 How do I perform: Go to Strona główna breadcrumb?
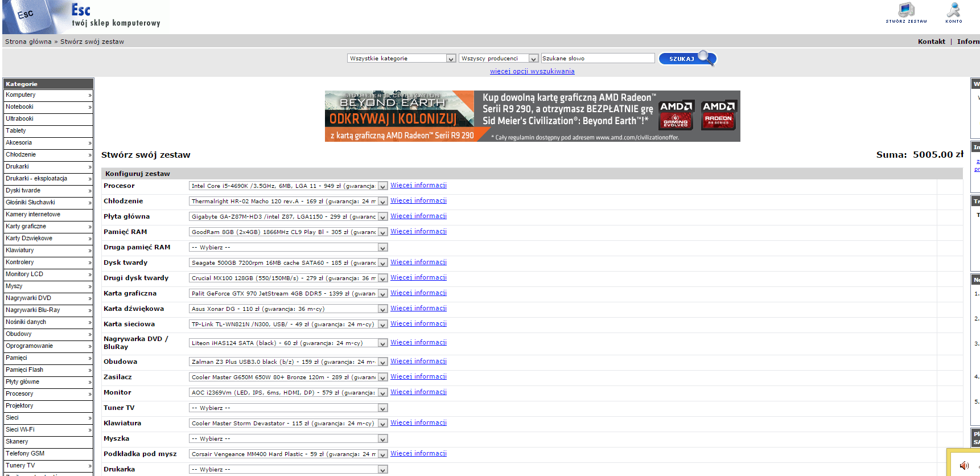tap(28, 42)
